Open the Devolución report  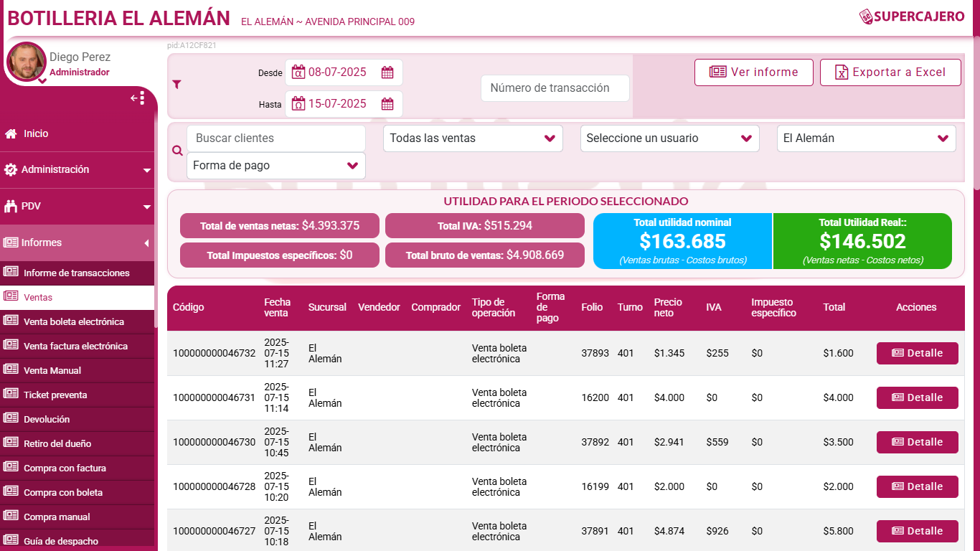click(x=77, y=419)
